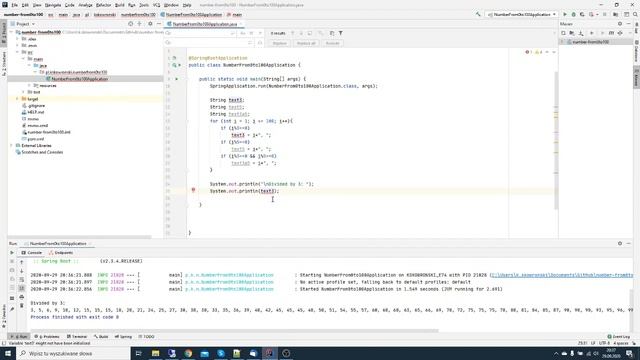The width and height of the screenshot is (640, 360).
Task: Select pom.xml in the project tree
Action: [x=36, y=139]
